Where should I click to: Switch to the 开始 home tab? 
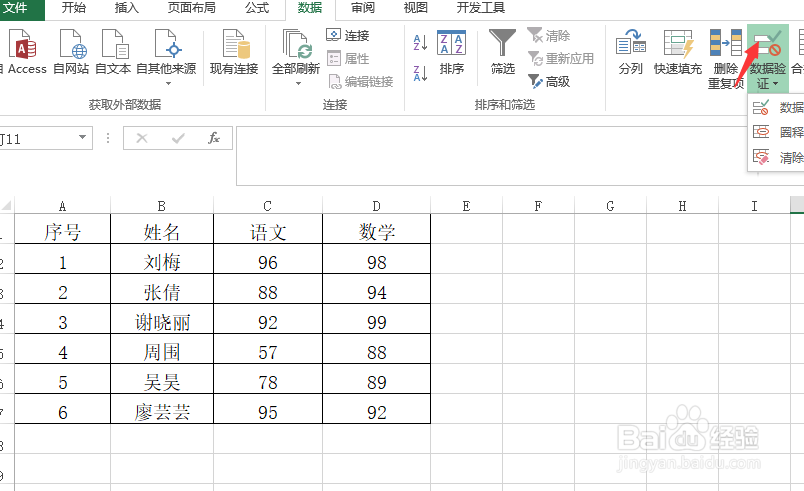point(73,8)
